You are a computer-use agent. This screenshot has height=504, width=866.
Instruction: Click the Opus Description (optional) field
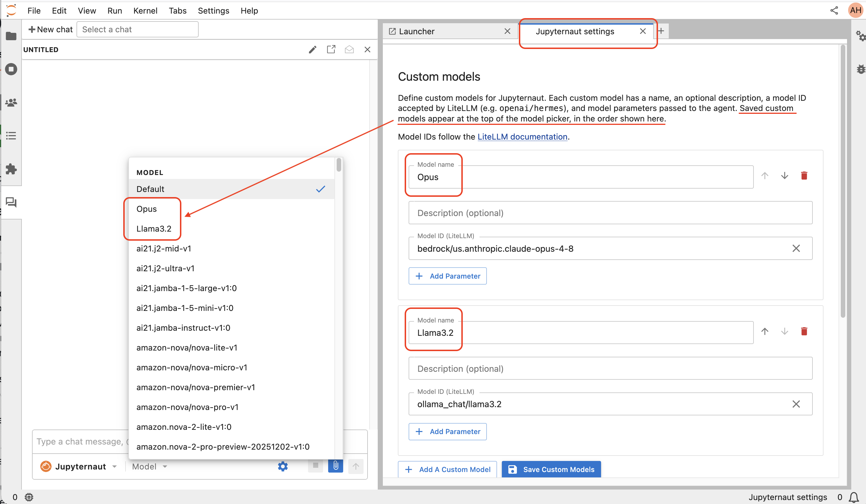coord(610,213)
